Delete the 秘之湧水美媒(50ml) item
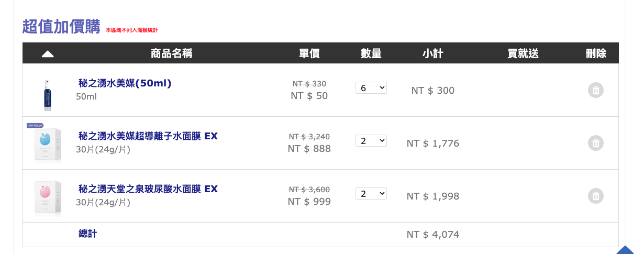644x254 pixels. point(595,90)
